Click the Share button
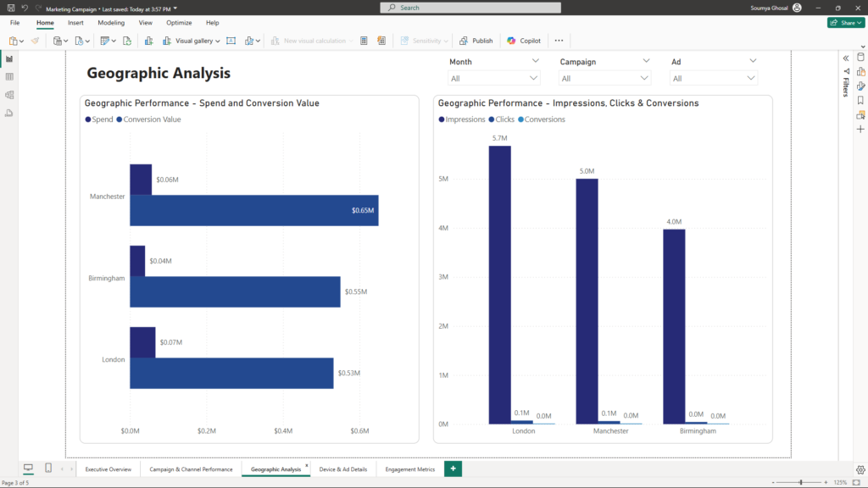Viewport: 868px width, 488px height. point(845,23)
